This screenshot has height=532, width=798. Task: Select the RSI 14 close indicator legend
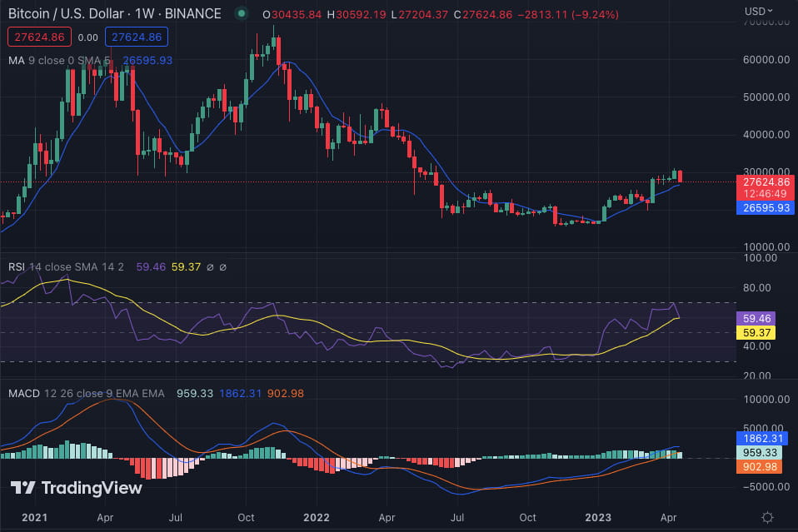pyautogui.click(x=66, y=267)
